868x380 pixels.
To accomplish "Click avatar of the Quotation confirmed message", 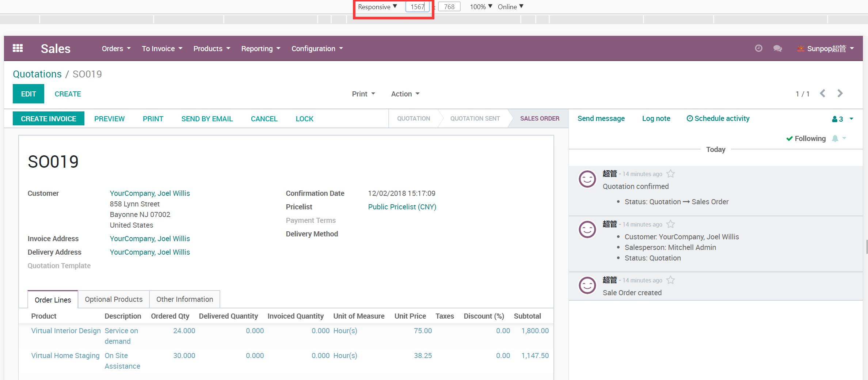I will 587,179.
